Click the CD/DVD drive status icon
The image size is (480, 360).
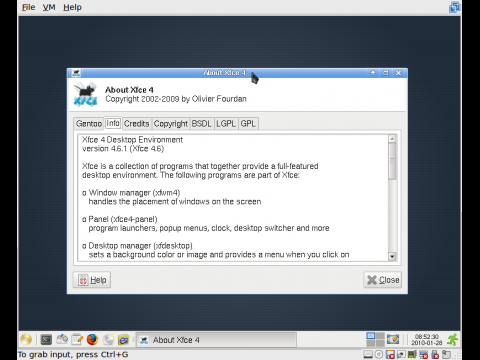click(x=379, y=354)
